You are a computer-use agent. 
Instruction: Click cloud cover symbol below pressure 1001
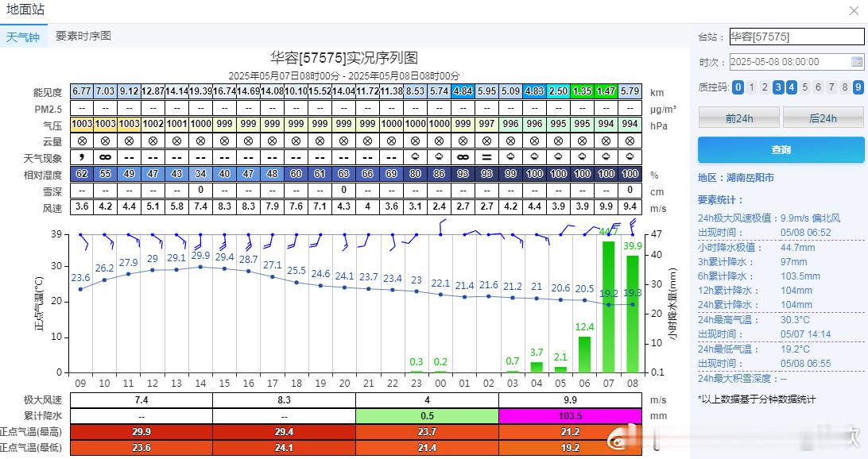pos(176,141)
